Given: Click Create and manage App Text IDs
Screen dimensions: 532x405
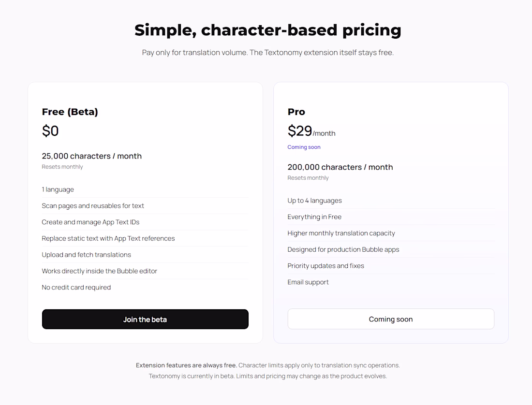Looking at the screenshot, I should (x=90, y=222).
